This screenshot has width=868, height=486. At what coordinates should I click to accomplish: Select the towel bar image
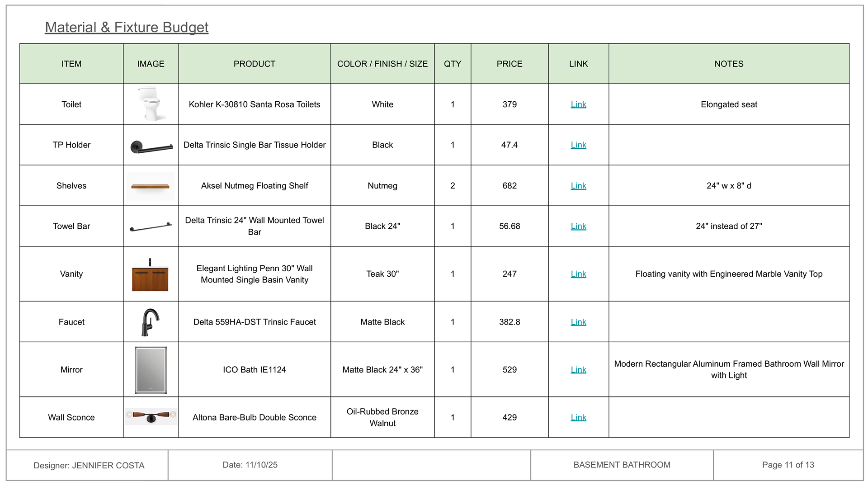(x=151, y=226)
